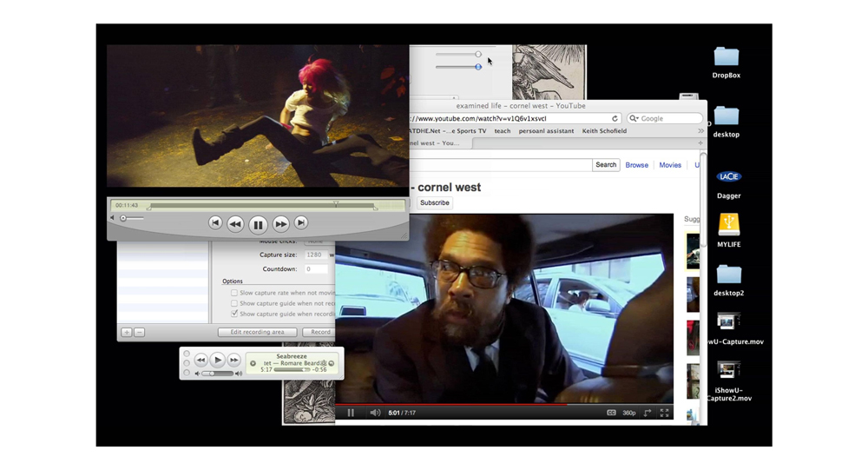Mute QuickTime using the speaker icon
Image resolution: width=868 pixels, height=470 pixels.
(112, 218)
